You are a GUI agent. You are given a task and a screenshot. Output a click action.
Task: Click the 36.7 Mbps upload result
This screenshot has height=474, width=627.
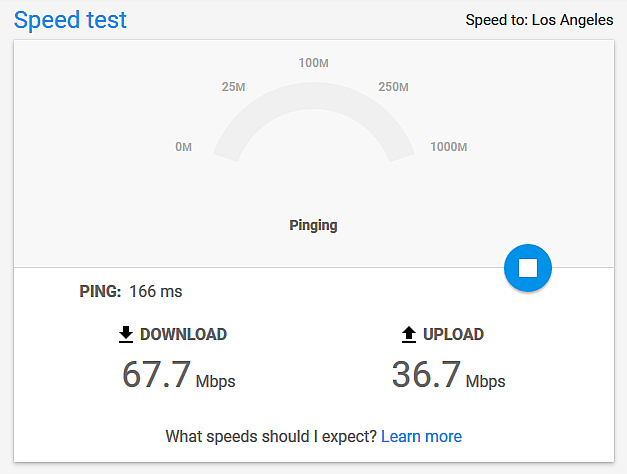pyautogui.click(x=449, y=375)
